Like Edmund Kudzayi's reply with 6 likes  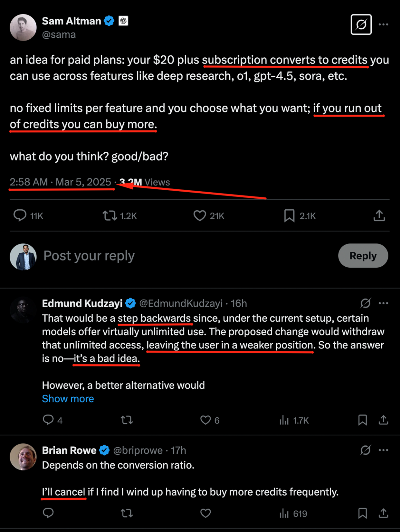point(205,420)
